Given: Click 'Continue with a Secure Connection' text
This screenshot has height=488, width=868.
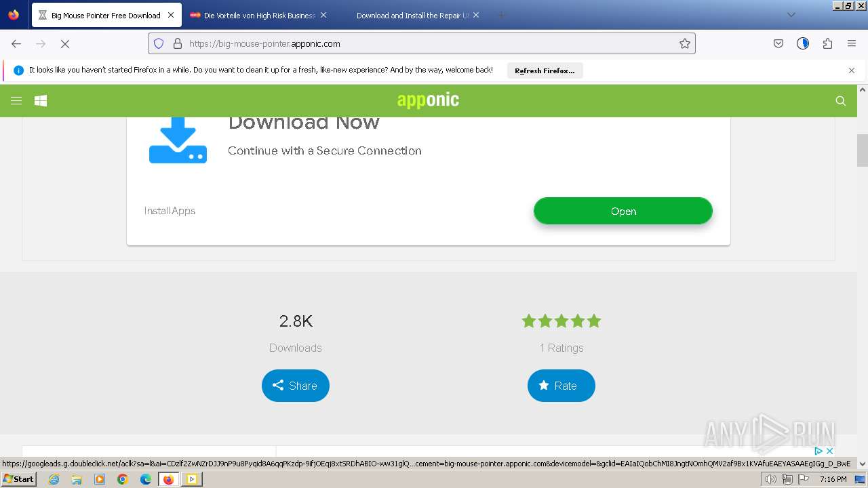Looking at the screenshot, I should point(325,150).
